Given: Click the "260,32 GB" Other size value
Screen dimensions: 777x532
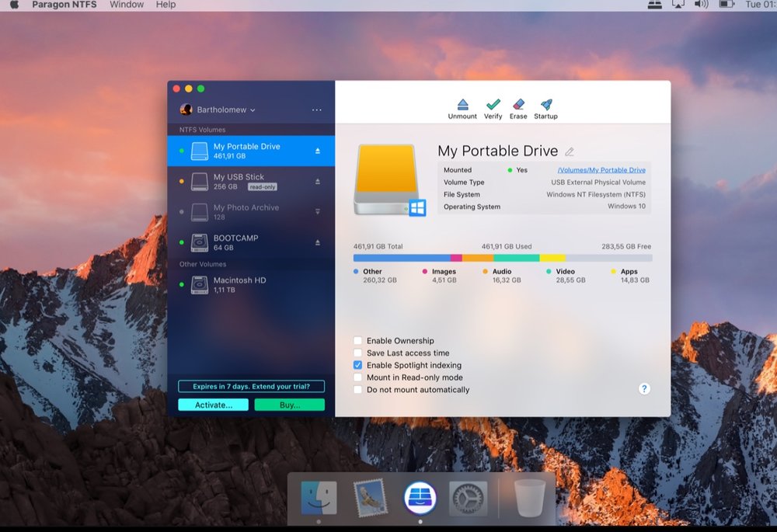Looking at the screenshot, I should pyautogui.click(x=380, y=280).
